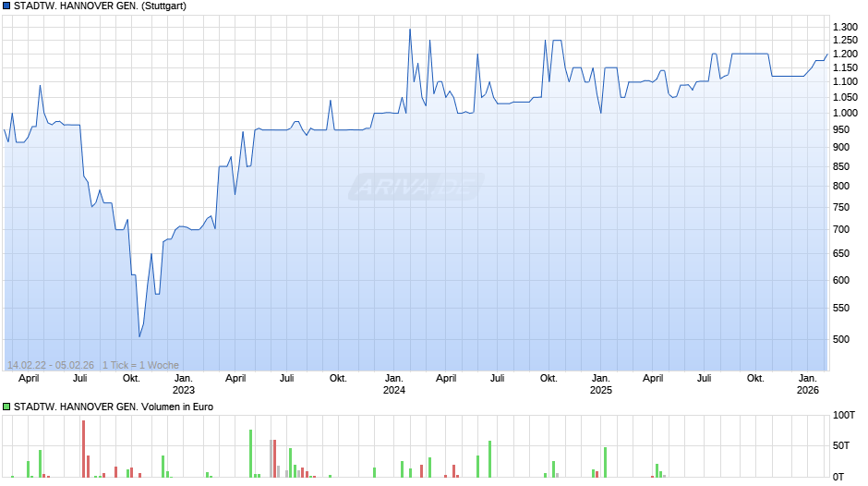The height and width of the screenshot is (486, 868).
Task: Click the 1.000 price axis label
Action: click(845, 113)
